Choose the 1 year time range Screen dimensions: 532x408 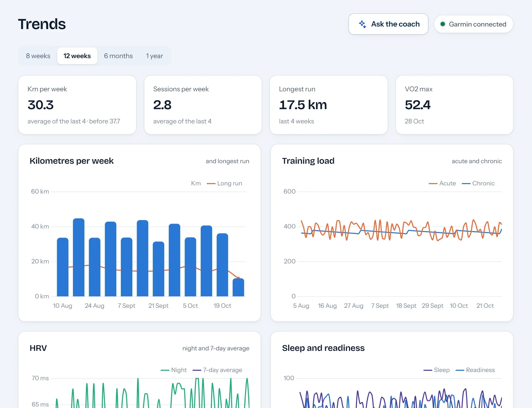coord(154,56)
